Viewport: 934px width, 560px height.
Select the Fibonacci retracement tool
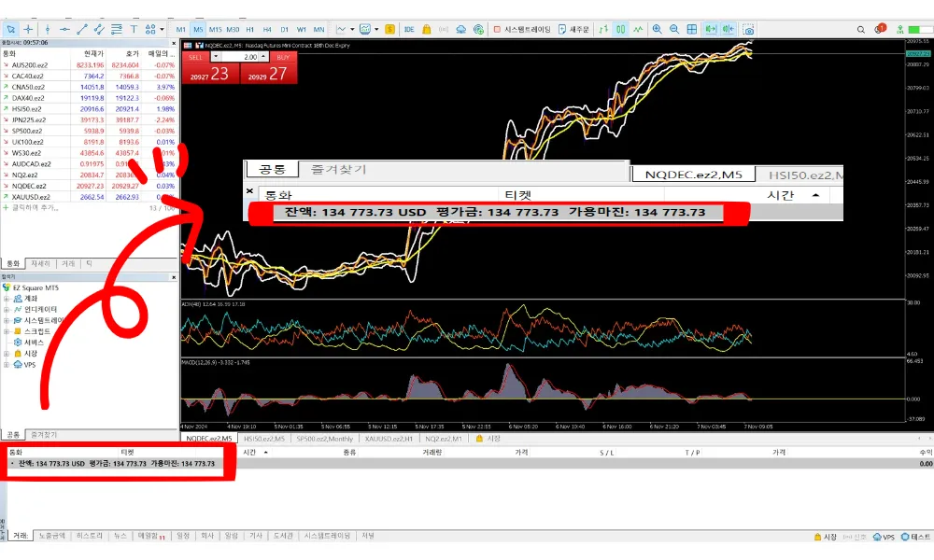coord(116,29)
